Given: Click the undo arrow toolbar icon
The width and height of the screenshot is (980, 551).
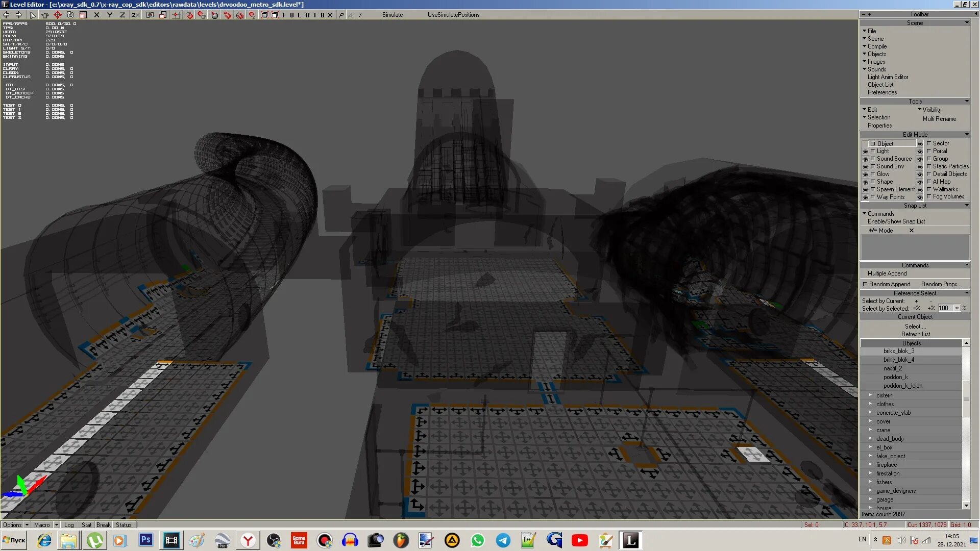Looking at the screenshot, I should pos(7,15).
